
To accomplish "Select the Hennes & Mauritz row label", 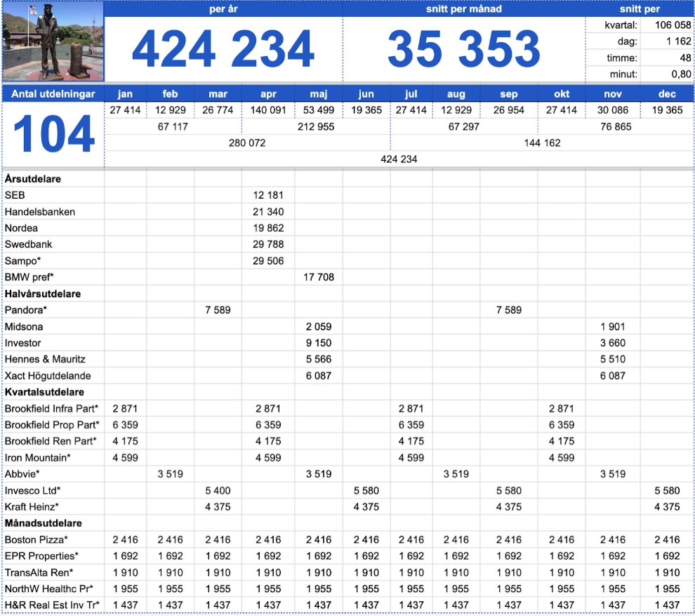I will pyautogui.click(x=45, y=359).
